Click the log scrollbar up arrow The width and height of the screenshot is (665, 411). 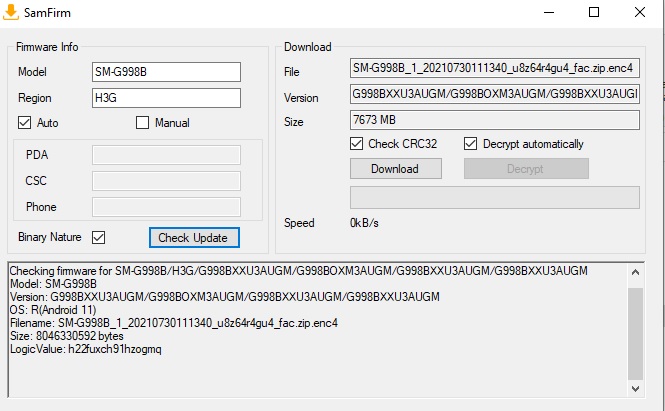(x=635, y=272)
